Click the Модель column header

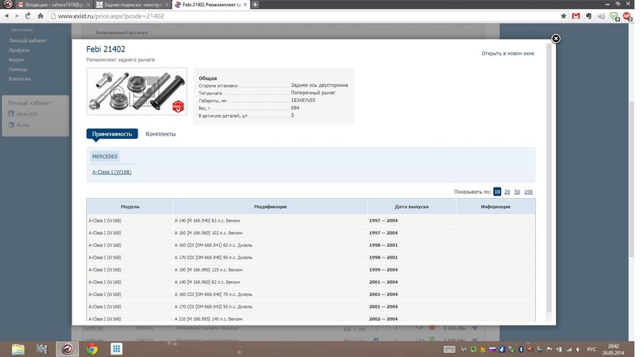[130, 207]
